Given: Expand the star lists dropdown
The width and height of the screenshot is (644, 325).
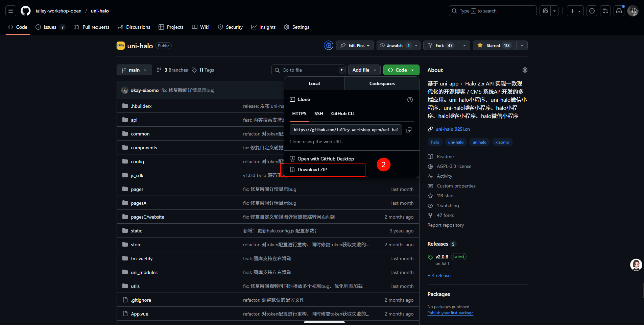Looking at the screenshot, I should (x=522, y=45).
